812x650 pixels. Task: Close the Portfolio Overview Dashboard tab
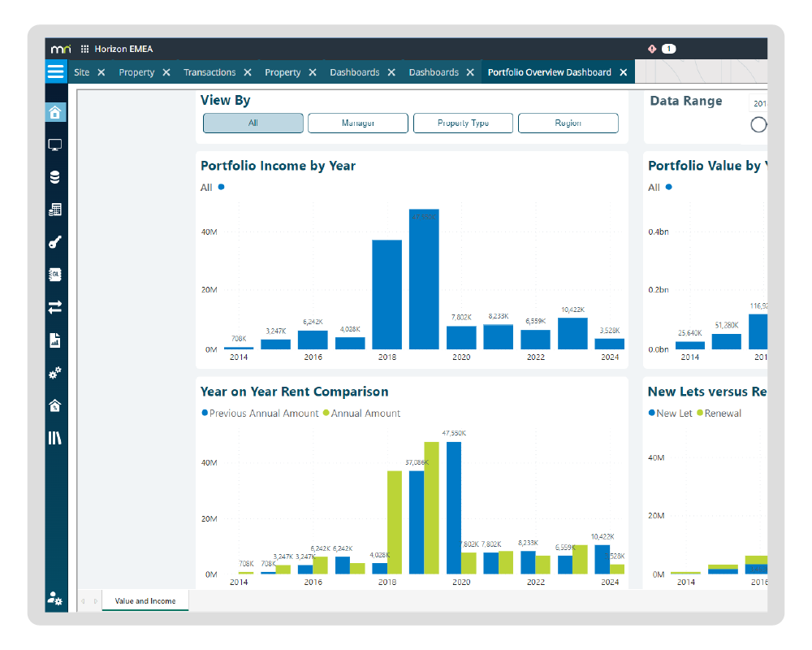(x=624, y=72)
